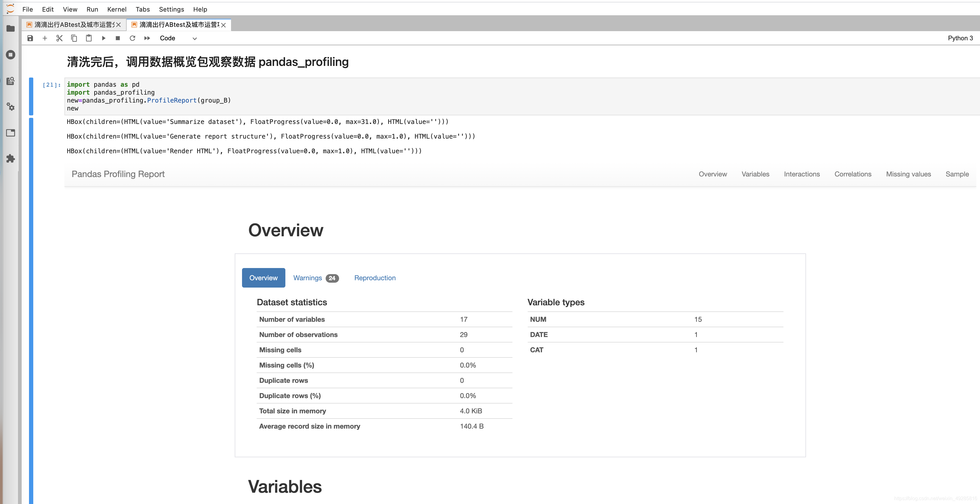Open the Kernel menu
The width and height of the screenshot is (980, 504).
(x=116, y=9)
